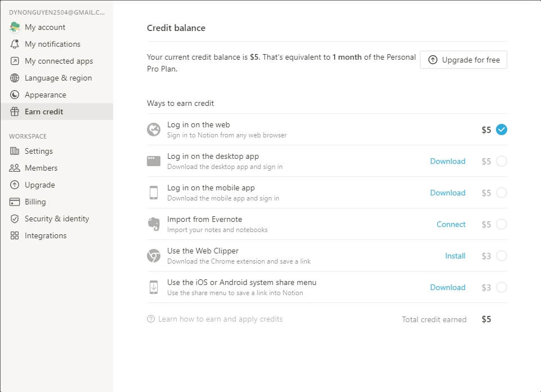Open the Members section
Image resolution: width=541 pixels, height=392 pixels.
[57, 168]
